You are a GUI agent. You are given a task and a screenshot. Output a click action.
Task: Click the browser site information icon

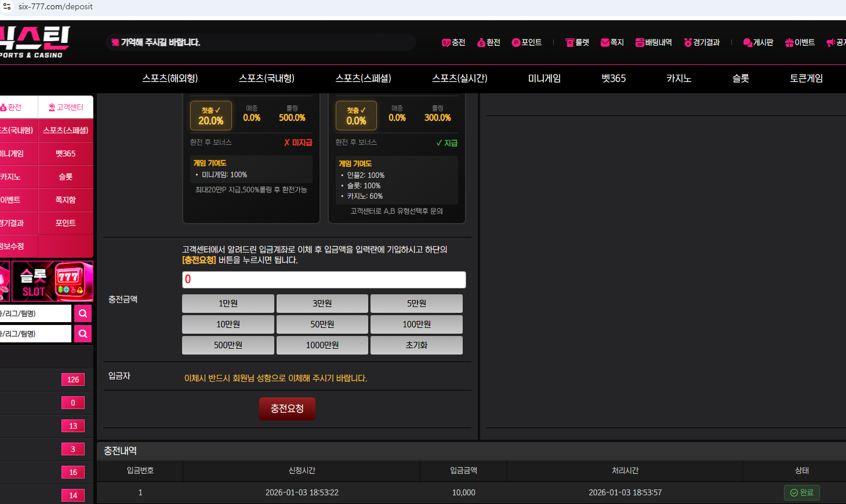point(7,7)
